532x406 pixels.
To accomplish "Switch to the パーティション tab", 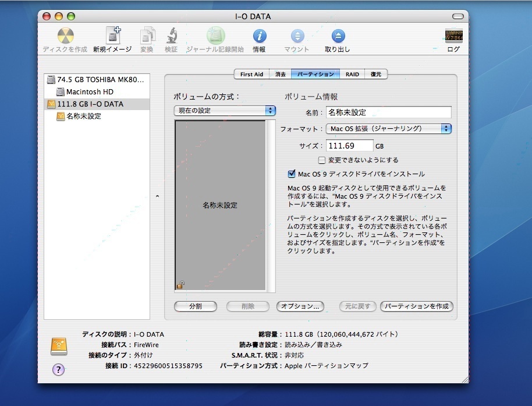I will coord(315,75).
